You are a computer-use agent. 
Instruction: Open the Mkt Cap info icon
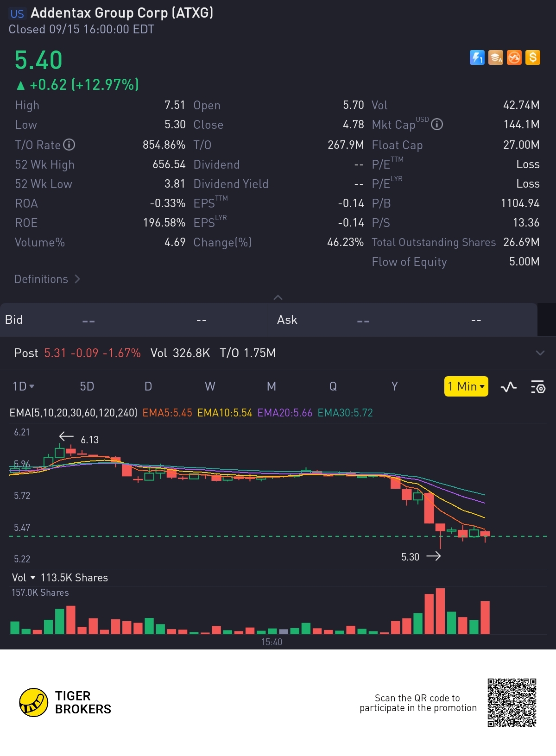point(437,125)
